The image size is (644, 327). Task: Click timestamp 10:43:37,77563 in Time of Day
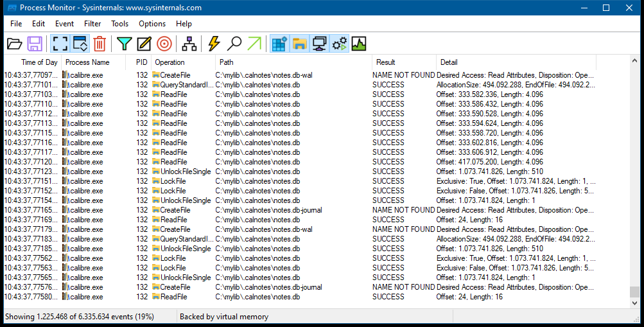[31, 268]
